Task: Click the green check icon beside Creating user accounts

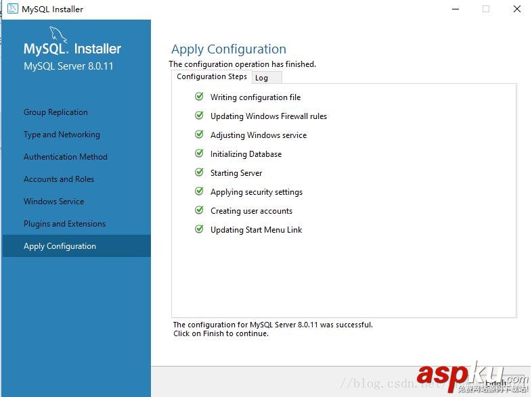Action: point(199,210)
